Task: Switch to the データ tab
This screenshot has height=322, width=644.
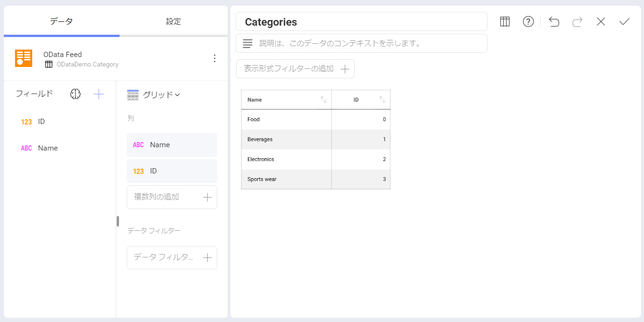Action: 62,21
